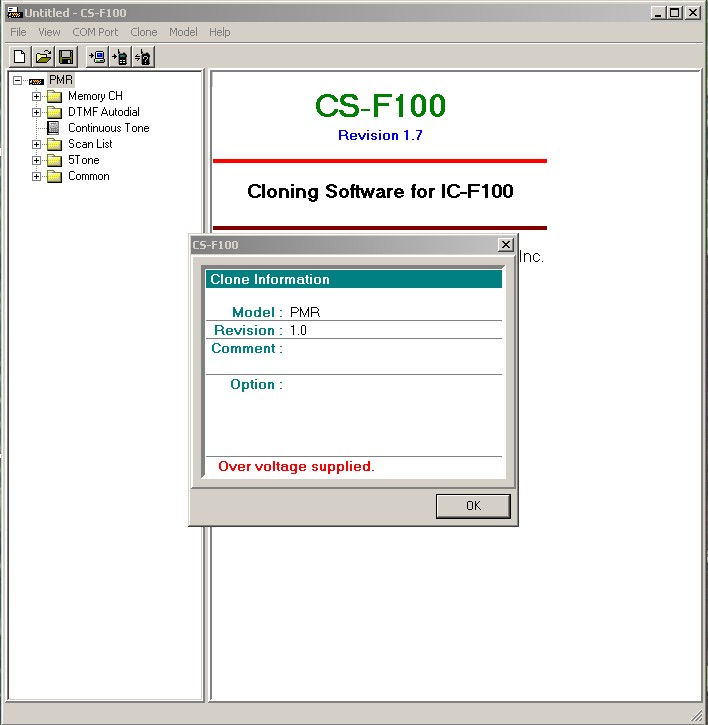The image size is (708, 725).
Task: Click the Clone Write to transceiver icon
Action: [120, 57]
